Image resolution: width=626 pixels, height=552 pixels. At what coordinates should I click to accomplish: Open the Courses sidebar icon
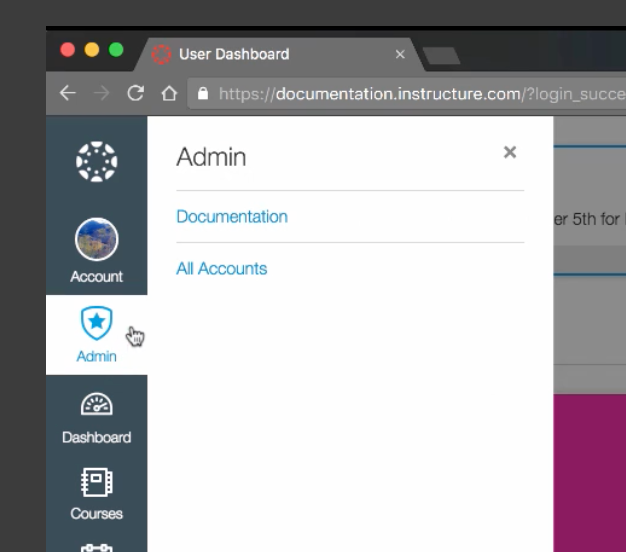click(x=97, y=493)
